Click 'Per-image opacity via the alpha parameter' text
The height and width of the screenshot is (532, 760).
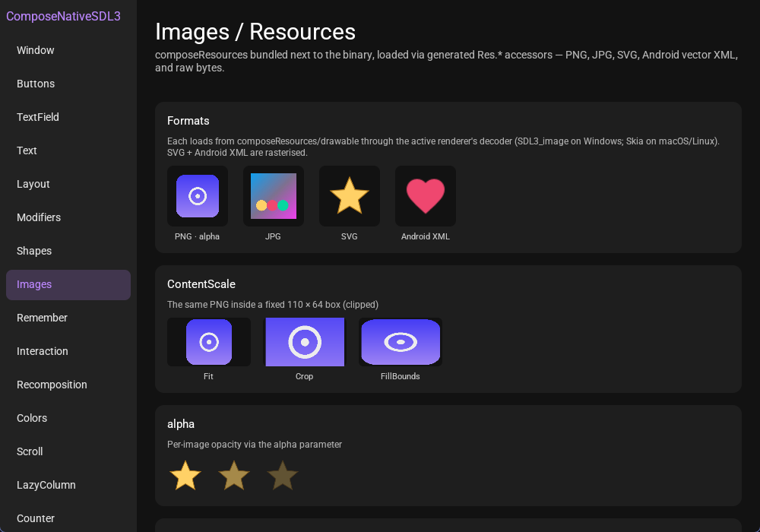click(255, 445)
